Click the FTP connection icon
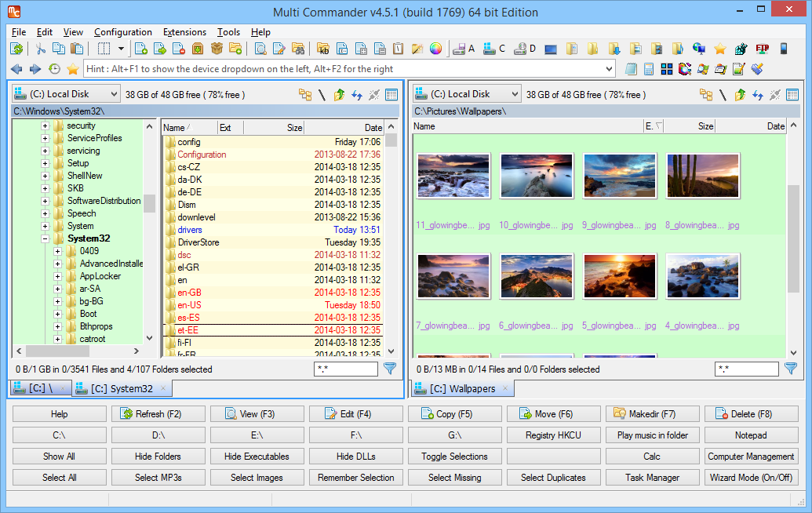The image size is (812, 513). 762,49
